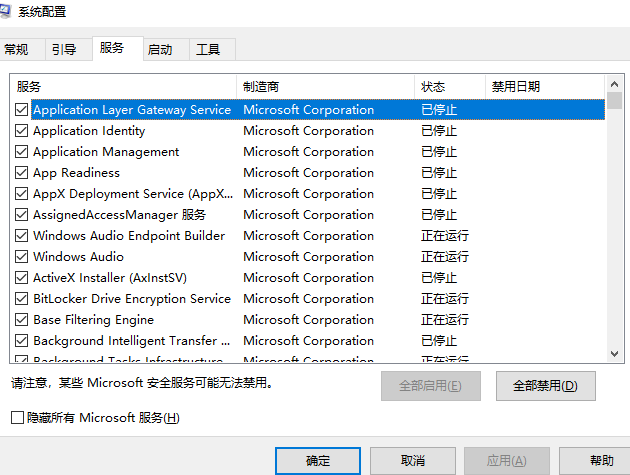Select the 启动 tab

tap(160, 49)
